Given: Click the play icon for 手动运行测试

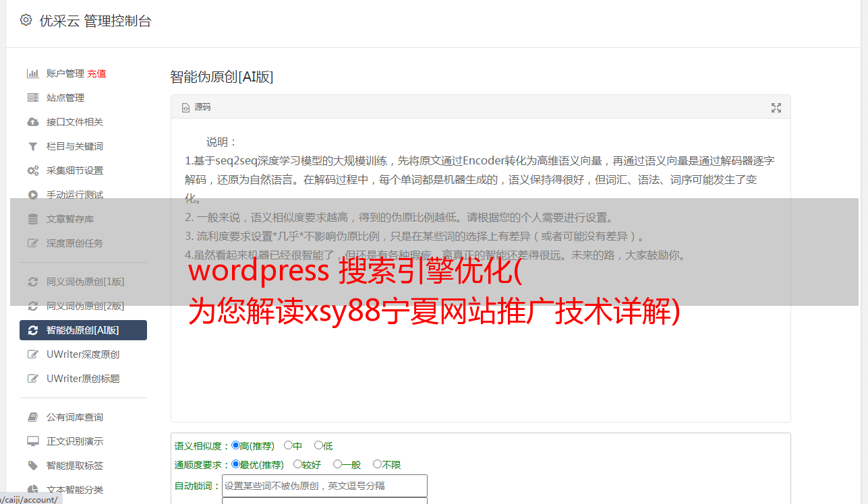Looking at the screenshot, I should click(x=32, y=195).
